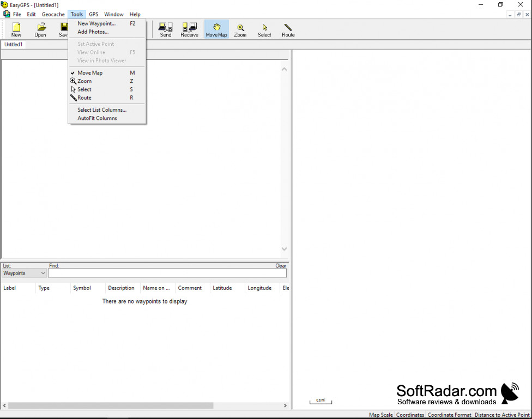532x419 pixels.
Task: Open the Geocache menu
Action: tap(53, 14)
